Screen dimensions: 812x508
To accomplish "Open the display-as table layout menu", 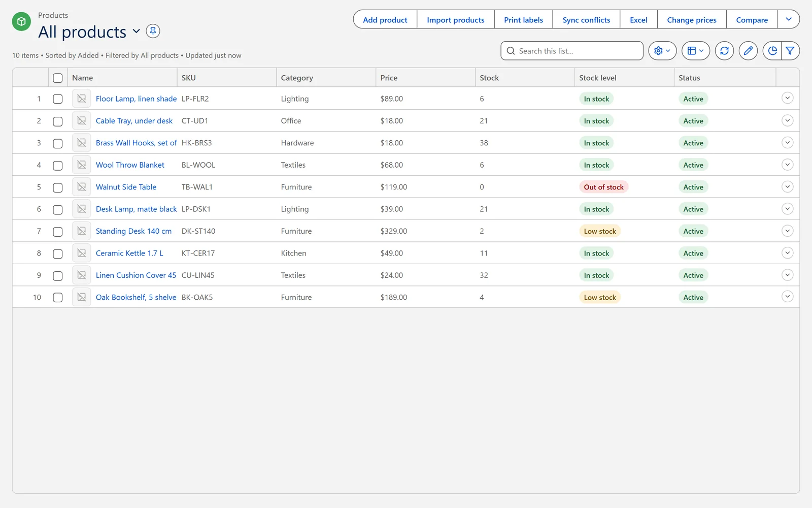I will [695, 51].
